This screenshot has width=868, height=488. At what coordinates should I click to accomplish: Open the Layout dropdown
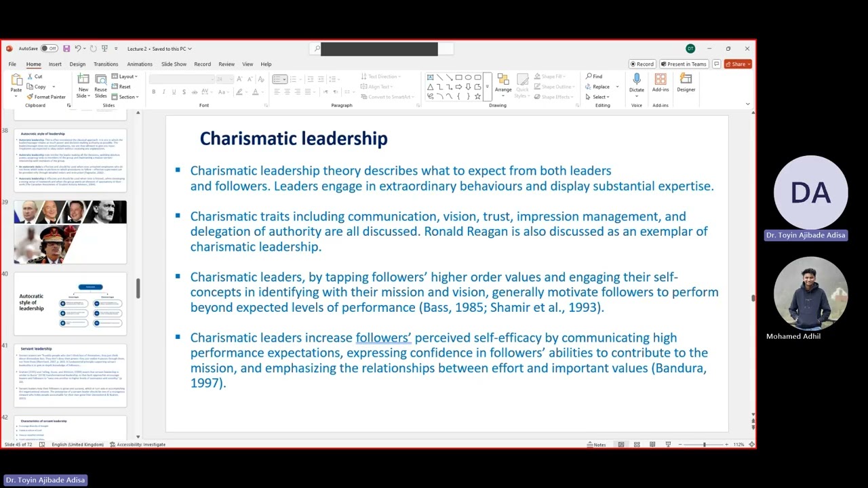(x=124, y=77)
